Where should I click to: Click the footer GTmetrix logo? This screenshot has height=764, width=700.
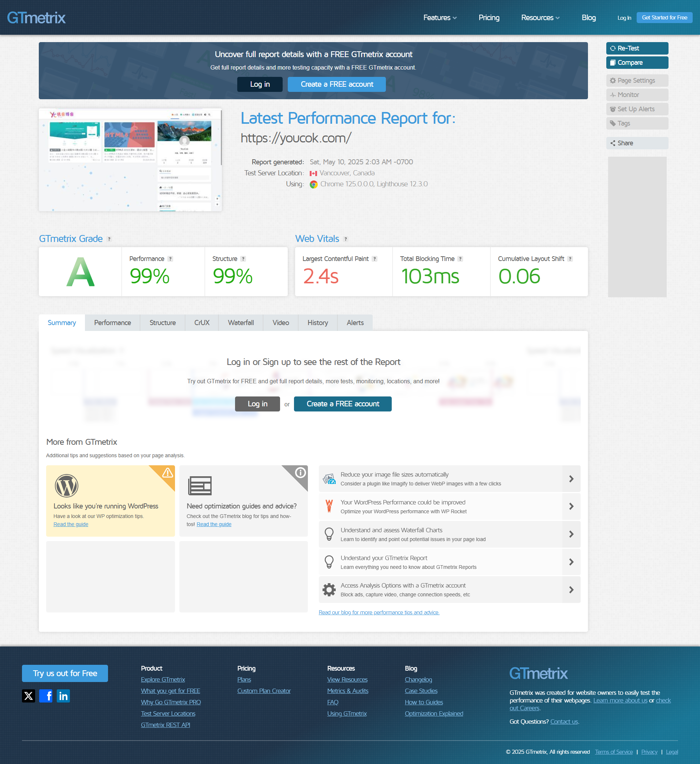[538, 674]
